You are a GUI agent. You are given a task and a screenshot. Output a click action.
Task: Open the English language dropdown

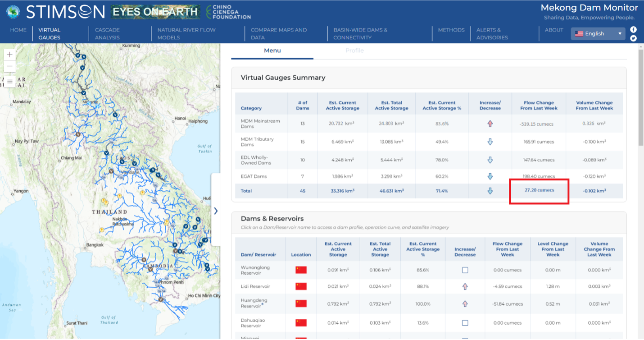[x=598, y=33]
